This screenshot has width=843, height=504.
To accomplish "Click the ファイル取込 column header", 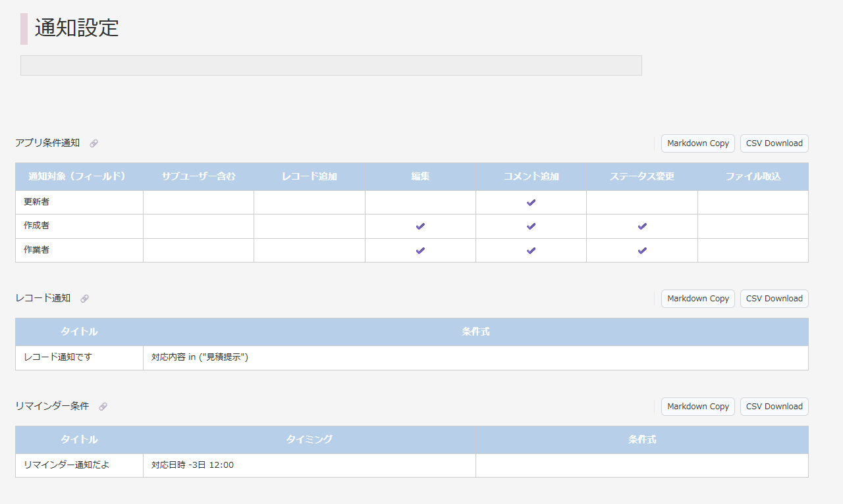I will [x=753, y=177].
